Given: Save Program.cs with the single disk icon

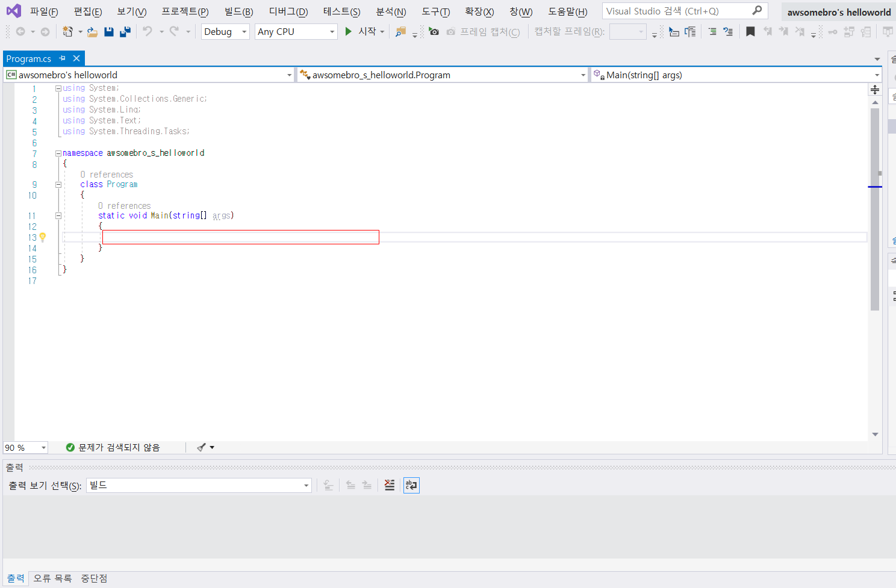Looking at the screenshot, I should [109, 31].
